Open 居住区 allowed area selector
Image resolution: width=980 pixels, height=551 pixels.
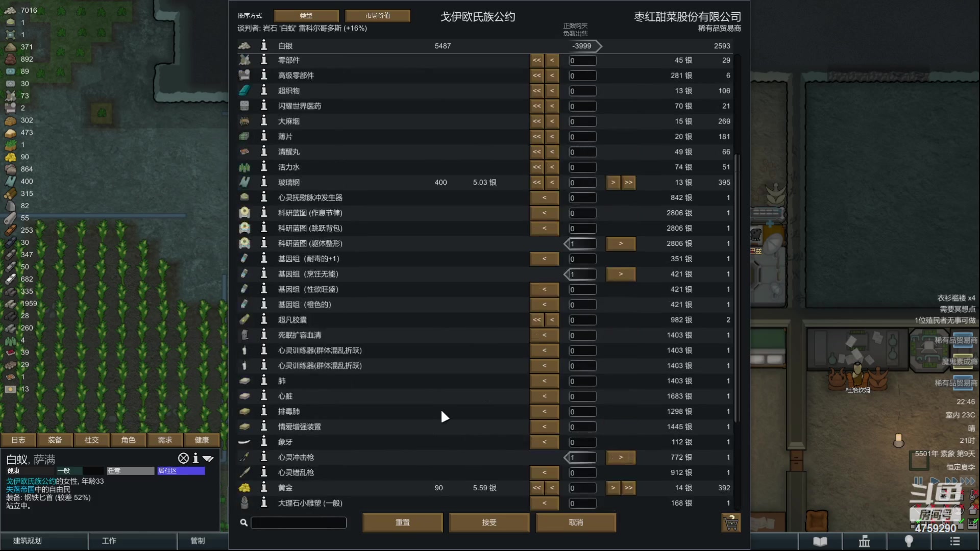coord(181,471)
